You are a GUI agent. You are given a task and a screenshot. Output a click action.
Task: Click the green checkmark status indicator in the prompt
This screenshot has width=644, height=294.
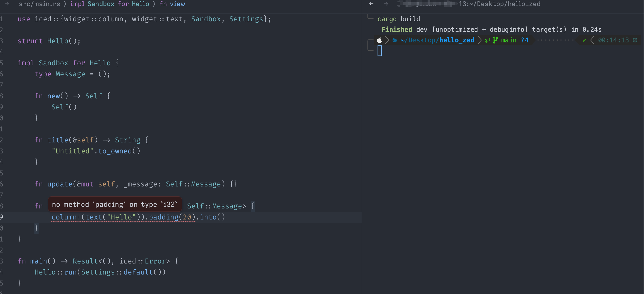tap(584, 40)
